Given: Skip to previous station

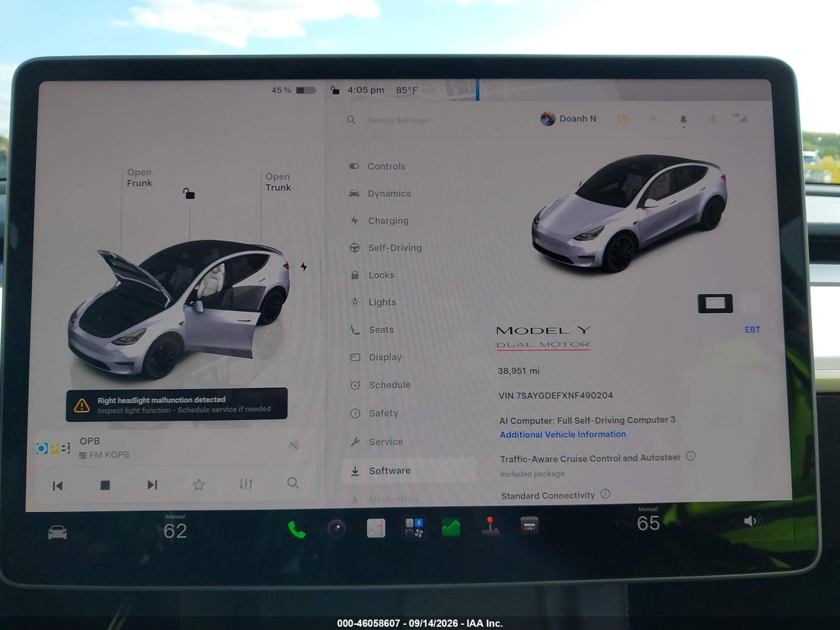Looking at the screenshot, I should [58, 486].
